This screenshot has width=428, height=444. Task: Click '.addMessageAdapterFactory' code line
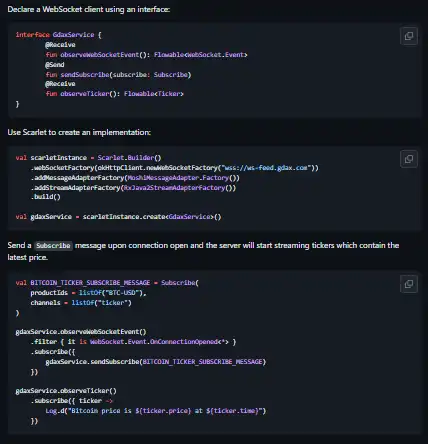pyautogui.click(x=135, y=178)
